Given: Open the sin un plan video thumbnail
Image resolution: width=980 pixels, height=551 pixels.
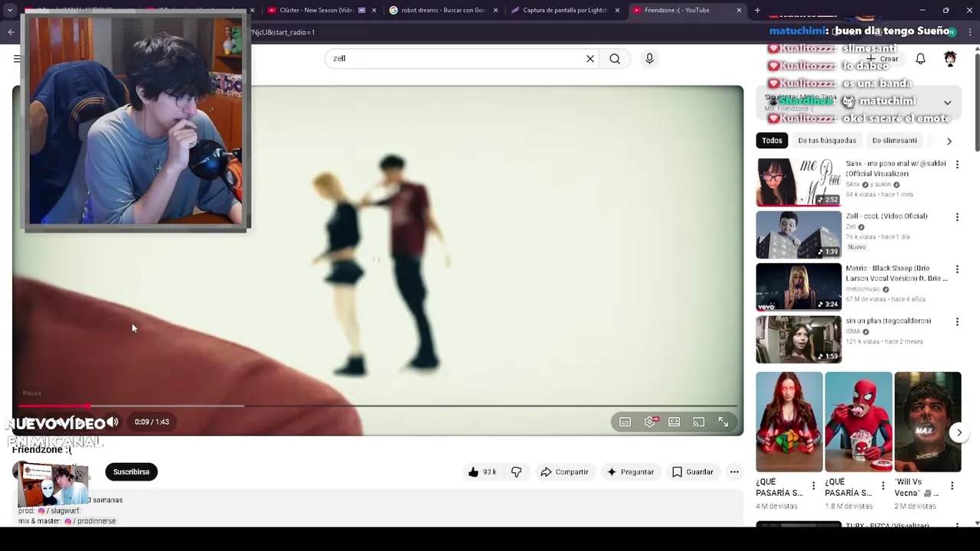Looking at the screenshot, I should click(x=799, y=340).
